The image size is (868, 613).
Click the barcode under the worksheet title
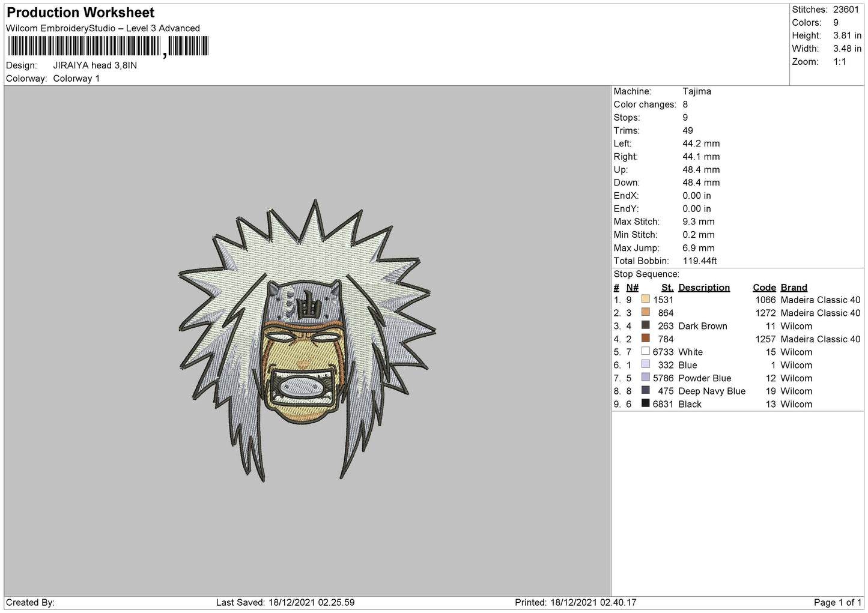point(108,46)
